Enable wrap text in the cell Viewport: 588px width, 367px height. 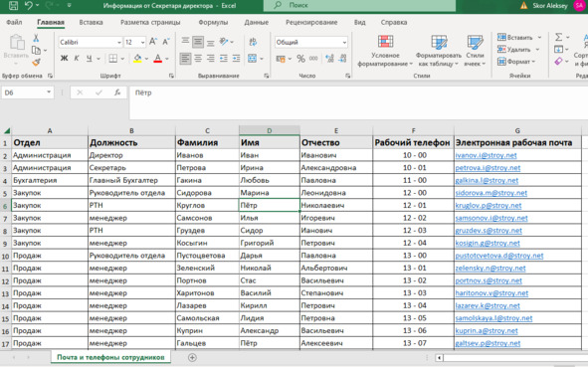253,42
